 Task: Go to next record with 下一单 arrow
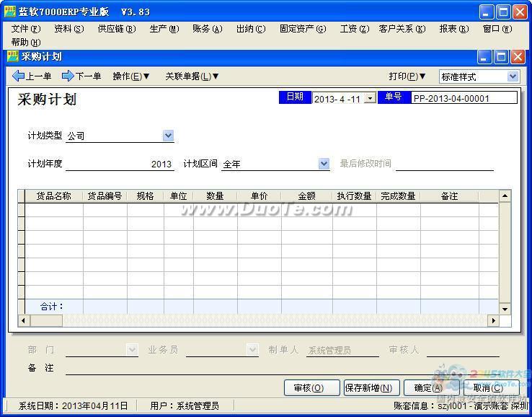[x=81, y=76]
